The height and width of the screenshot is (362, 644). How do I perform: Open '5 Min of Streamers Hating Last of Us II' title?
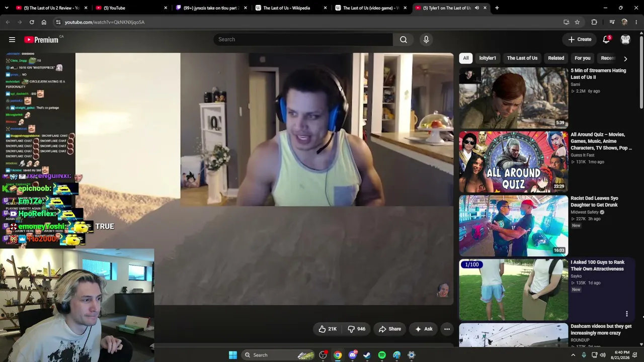pyautogui.click(x=598, y=74)
